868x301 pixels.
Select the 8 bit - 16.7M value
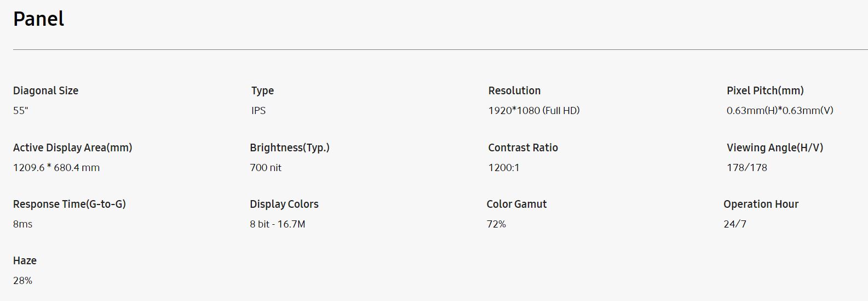tap(277, 224)
